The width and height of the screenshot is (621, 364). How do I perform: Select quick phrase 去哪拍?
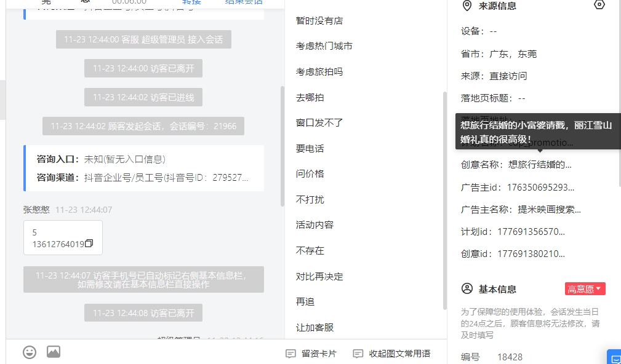coord(310,97)
